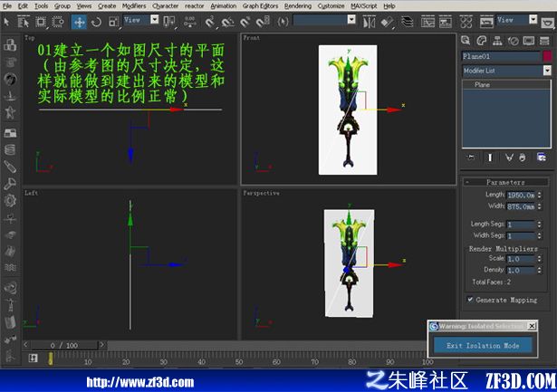
Task: Click Remove Modifier trash icon
Action: (x=523, y=158)
